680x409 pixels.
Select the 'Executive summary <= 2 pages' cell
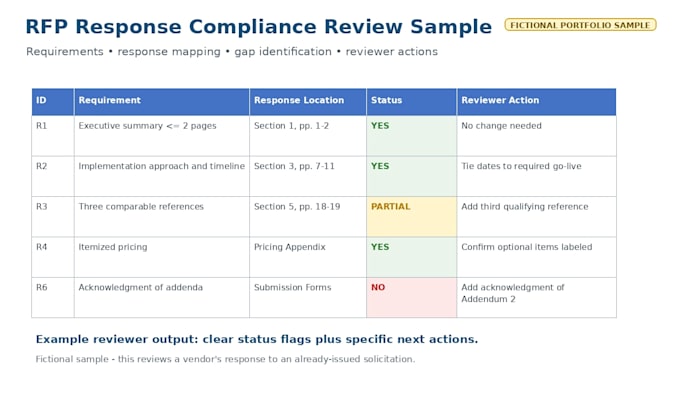coord(162,136)
